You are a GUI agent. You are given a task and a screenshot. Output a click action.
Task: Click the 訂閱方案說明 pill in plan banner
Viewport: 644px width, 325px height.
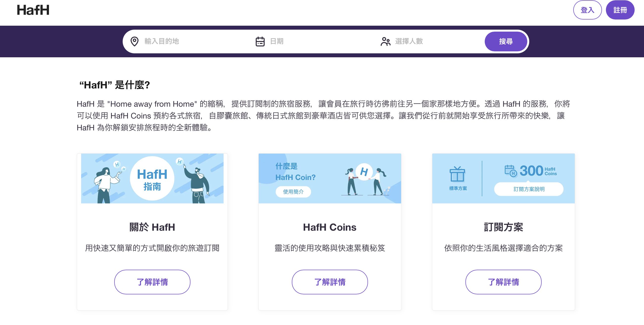point(529,189)
